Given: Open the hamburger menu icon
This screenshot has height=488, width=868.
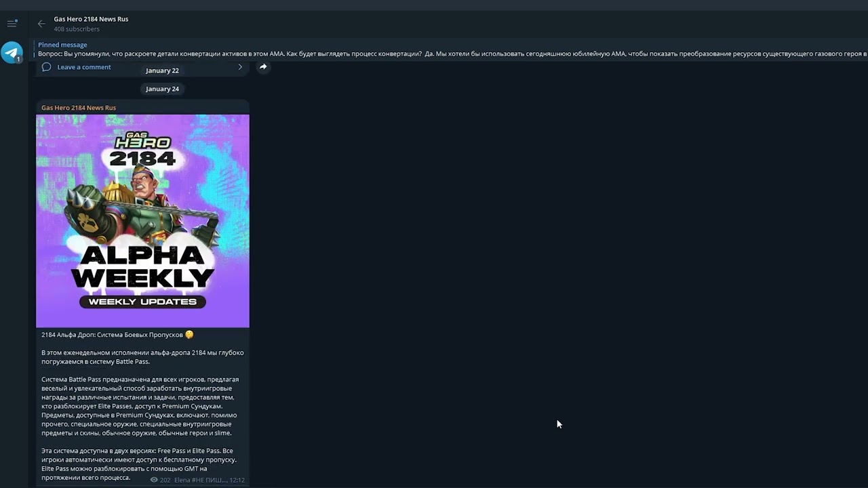Looking at the screenshot, I should [12, 24].
